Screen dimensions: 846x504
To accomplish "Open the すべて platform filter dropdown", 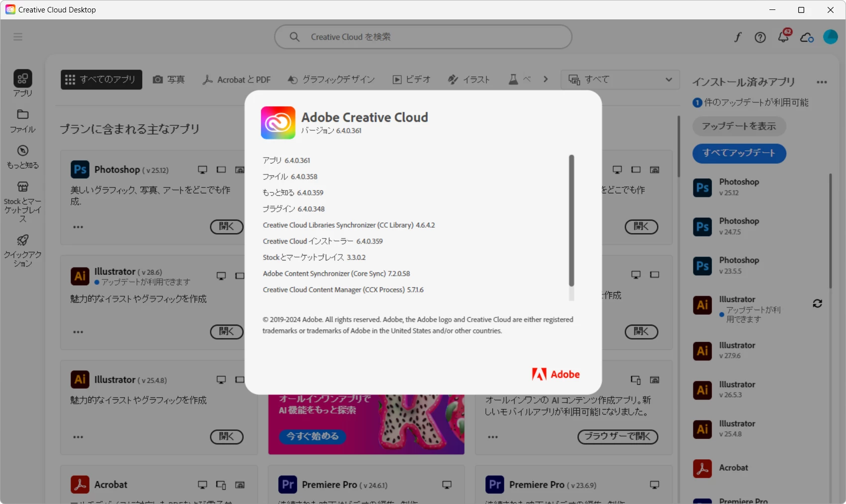I will pyautogui.click(x=620, y=80).
